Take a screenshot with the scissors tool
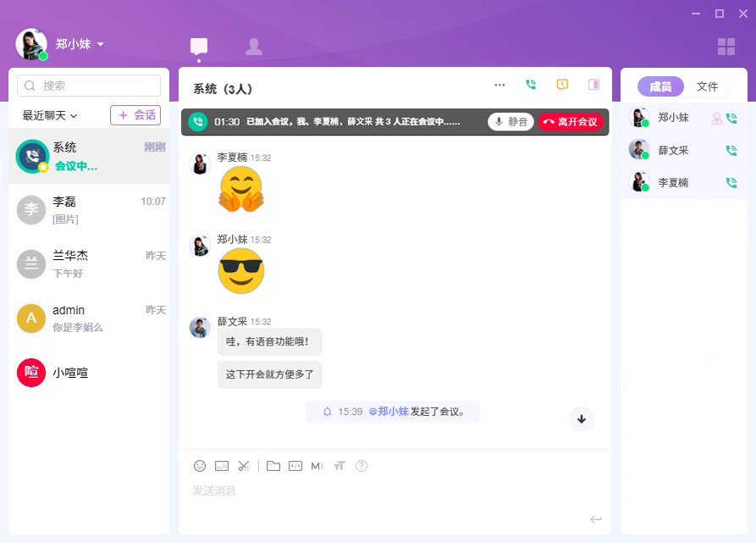Image resolution: width=756 pixels, height=543 pixels. (x=244, y=466)
